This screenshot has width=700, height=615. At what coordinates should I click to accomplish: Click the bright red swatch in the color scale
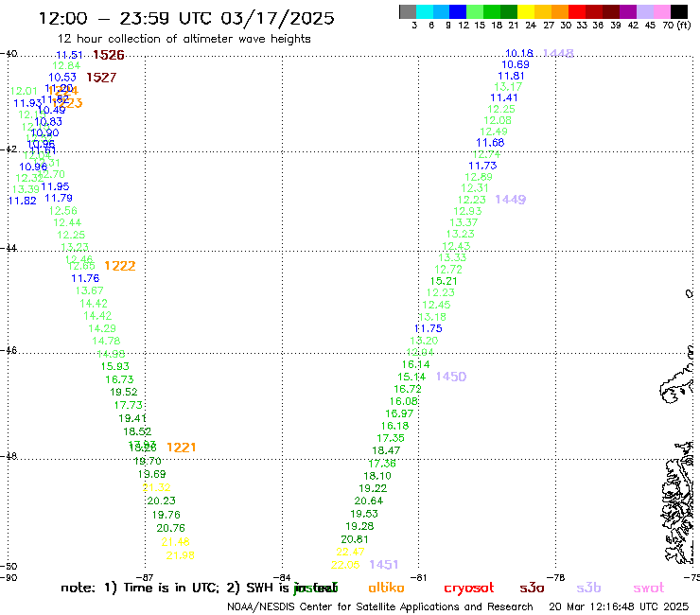(577, 11)
